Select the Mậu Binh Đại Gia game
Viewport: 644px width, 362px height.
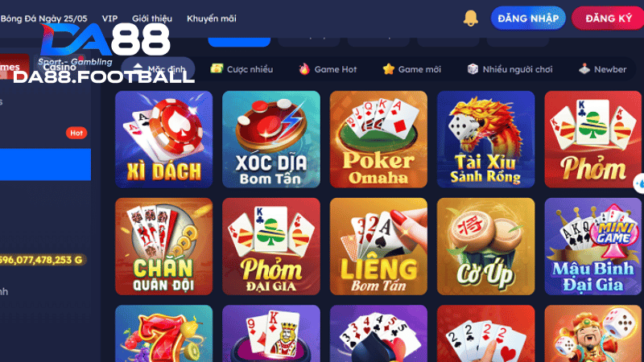(x=593, y=246)
